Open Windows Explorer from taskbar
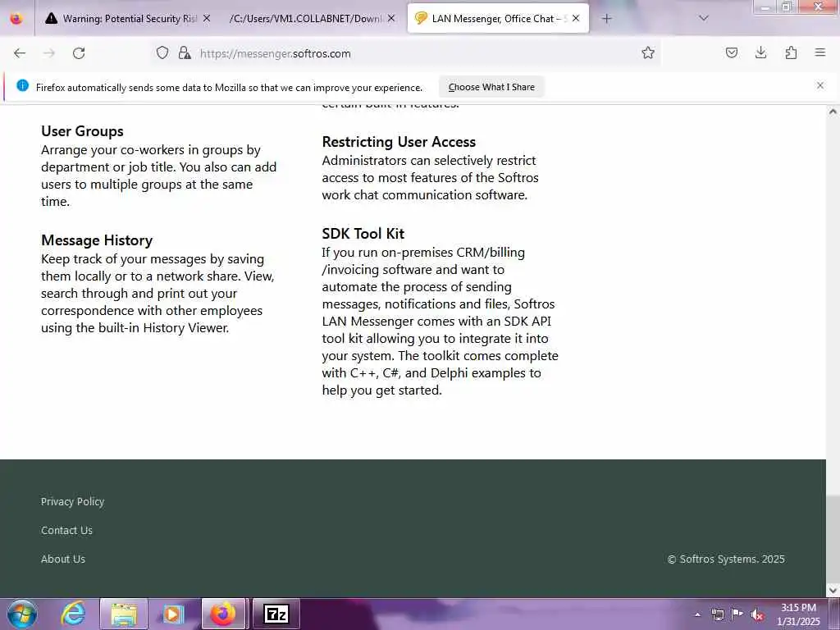This screenshot has height=630, width=840. tap(124, 614)
